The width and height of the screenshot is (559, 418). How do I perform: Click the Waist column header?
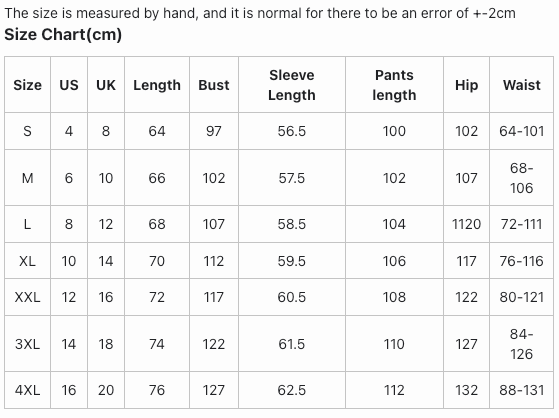pos(522,85)
